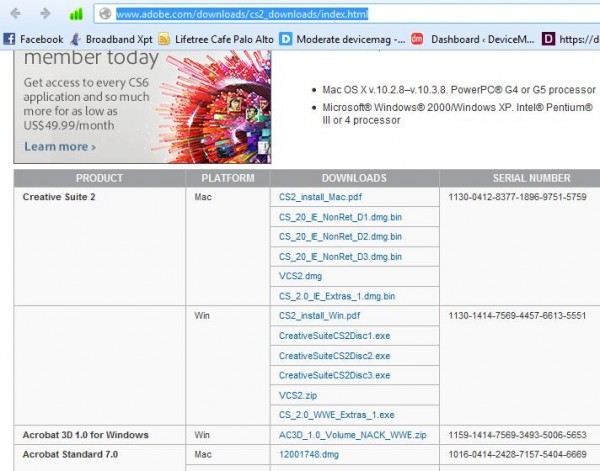Open the Broadband Xpt bookmark
Viewport: 600px width, 471px height.
click(x=114, y=39)
